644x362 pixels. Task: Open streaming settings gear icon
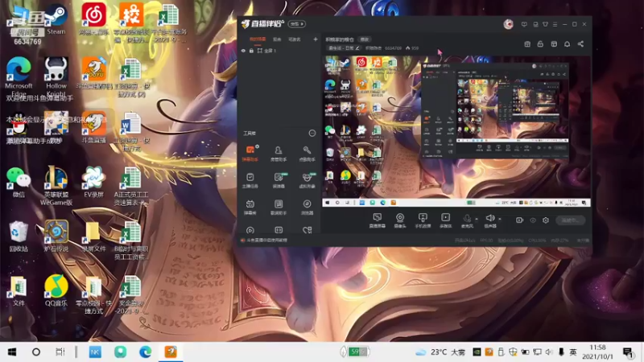[546, 220]
